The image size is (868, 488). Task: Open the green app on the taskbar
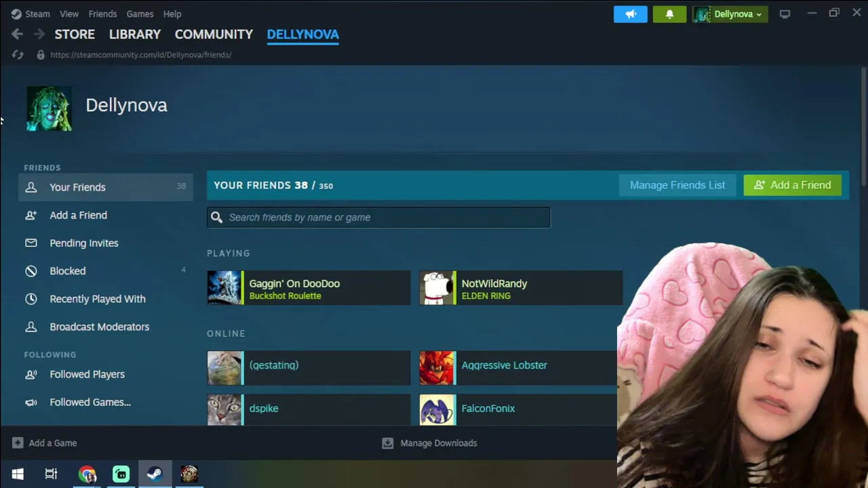tap(121, 474)
